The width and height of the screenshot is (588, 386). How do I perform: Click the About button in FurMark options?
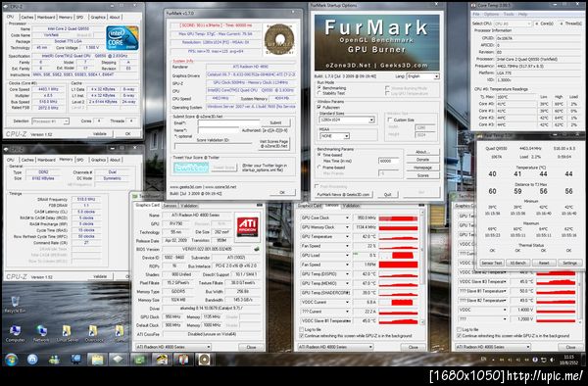(x=422, y=152)
